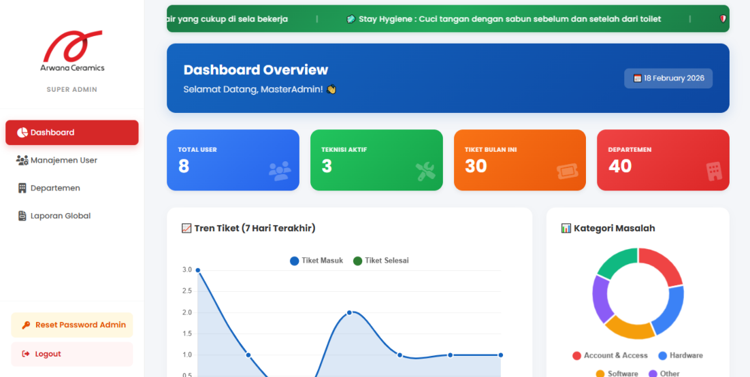Toggle Tiket Selesai legend in trend chart

point(381,261)
